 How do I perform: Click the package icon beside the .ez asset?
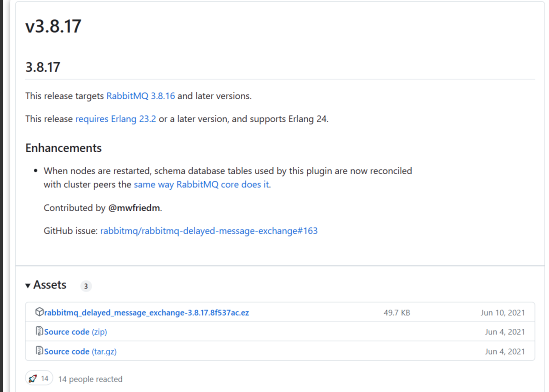(x=39, y=312)
